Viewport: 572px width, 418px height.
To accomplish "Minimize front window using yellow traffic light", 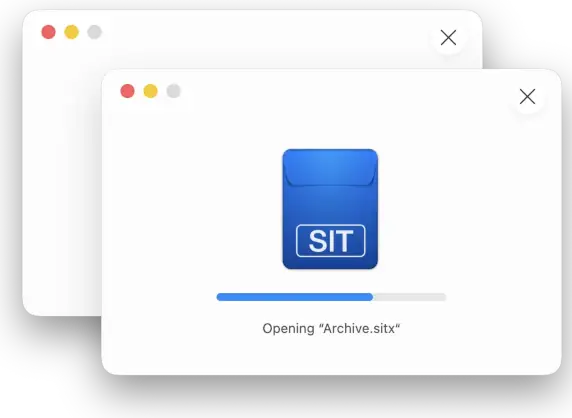I will 150,91.
